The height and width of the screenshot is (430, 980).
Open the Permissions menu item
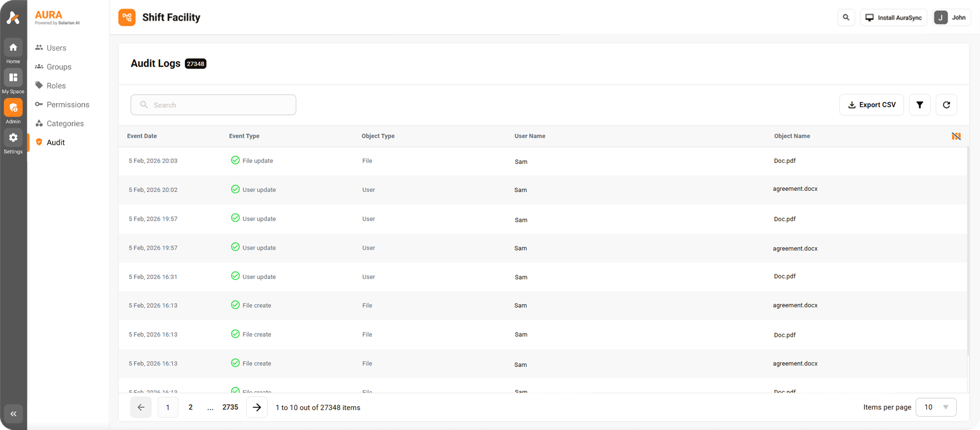pyautogui.click(x=67, y=105)
